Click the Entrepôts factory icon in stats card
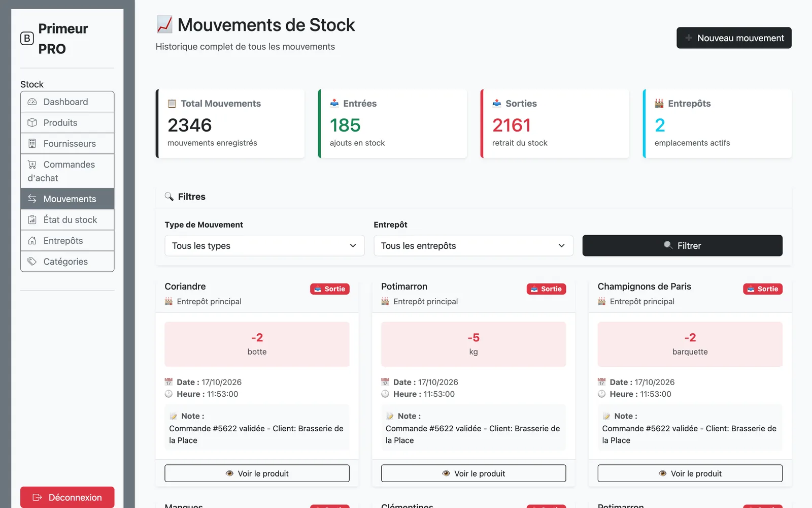The height and width of the screenshot is (508, 812). 659,103
